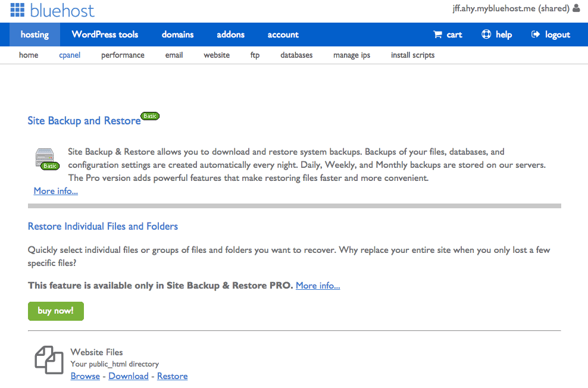This screenshot has width=588, height=388.
Task: Select the ftp submenu item
Action: click(255, 55)
